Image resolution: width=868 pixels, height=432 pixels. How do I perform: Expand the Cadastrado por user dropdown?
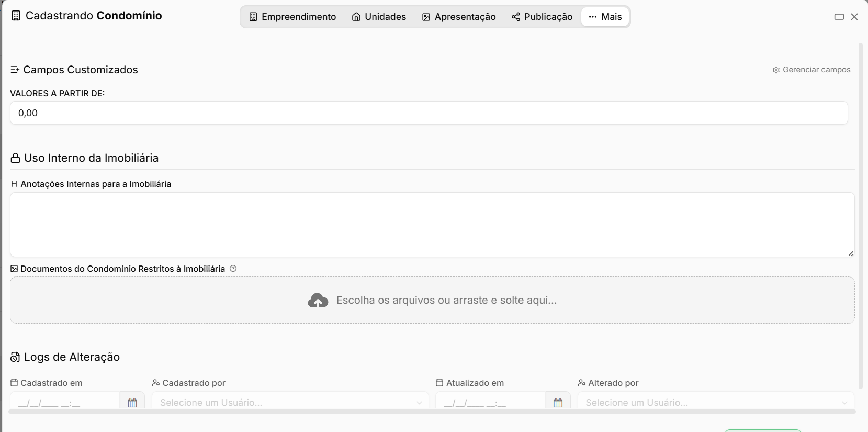tap(290, 402)
